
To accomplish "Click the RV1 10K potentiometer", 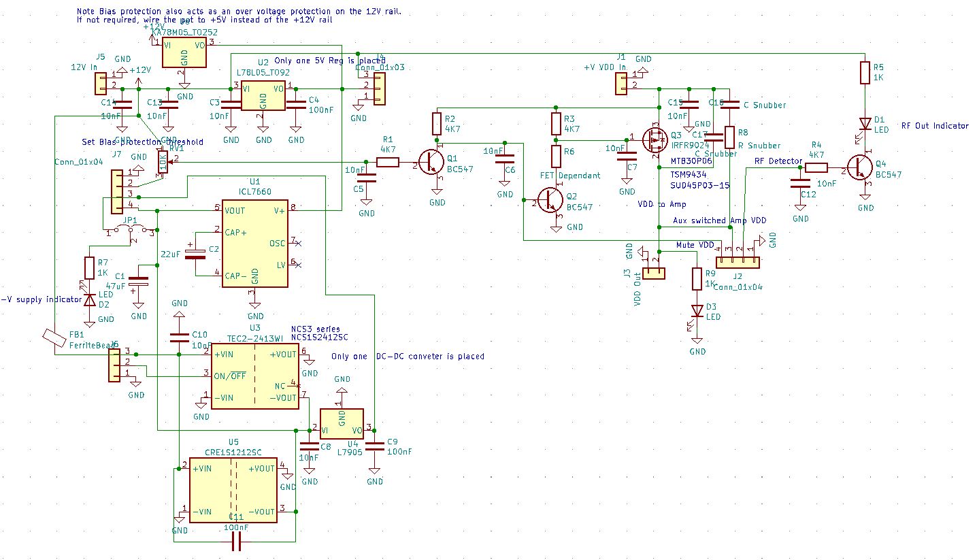I will pos(163,161).
